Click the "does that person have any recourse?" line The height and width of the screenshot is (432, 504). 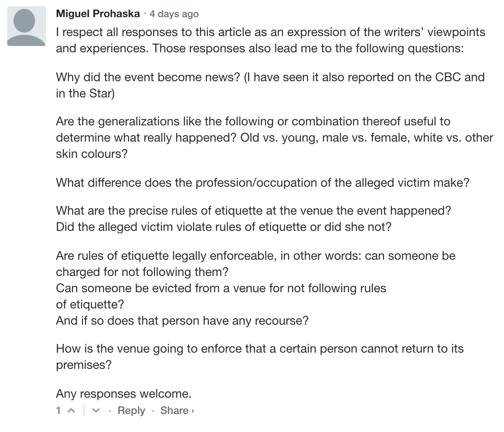click(182, 321)
